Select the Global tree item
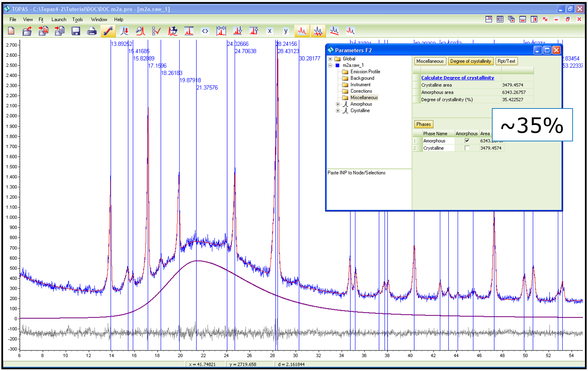The image size is (588, 371). pos(349,59)
